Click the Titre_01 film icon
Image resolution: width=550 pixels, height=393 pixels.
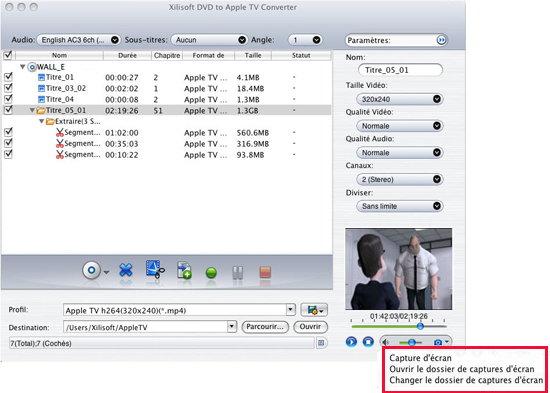(41, 78)
